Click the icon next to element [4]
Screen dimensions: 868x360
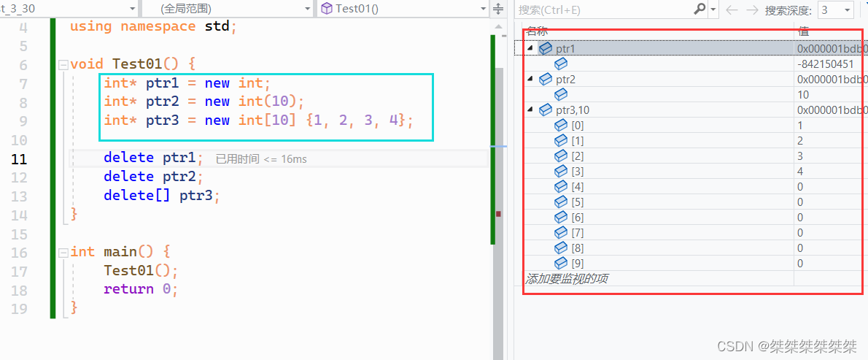click(561, 187)
